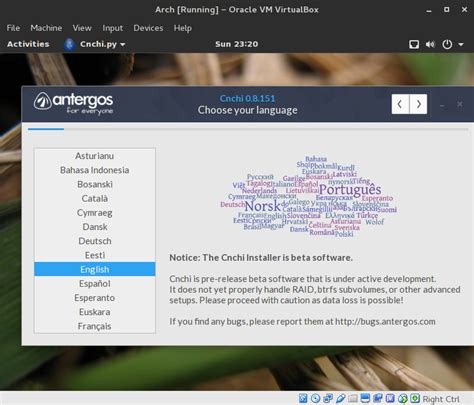Close the Cnchi installer window
The width and height of the screenshot is (474, 405).
[460, 104]
